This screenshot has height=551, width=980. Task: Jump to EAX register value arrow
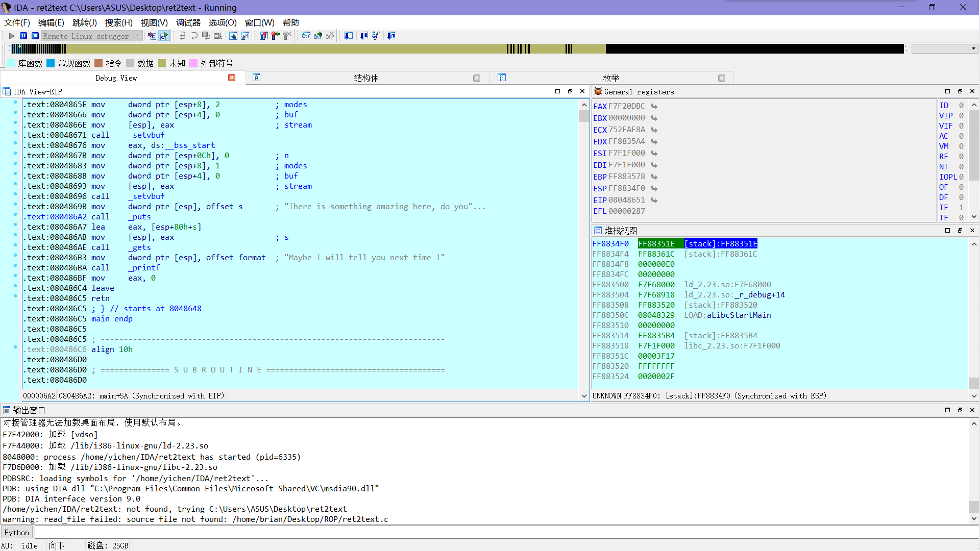tap(654, 106)
